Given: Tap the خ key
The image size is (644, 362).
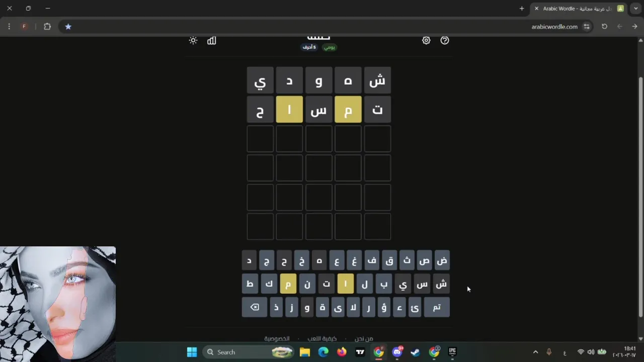Looking at the screenshot, I should tap(301, 260).
